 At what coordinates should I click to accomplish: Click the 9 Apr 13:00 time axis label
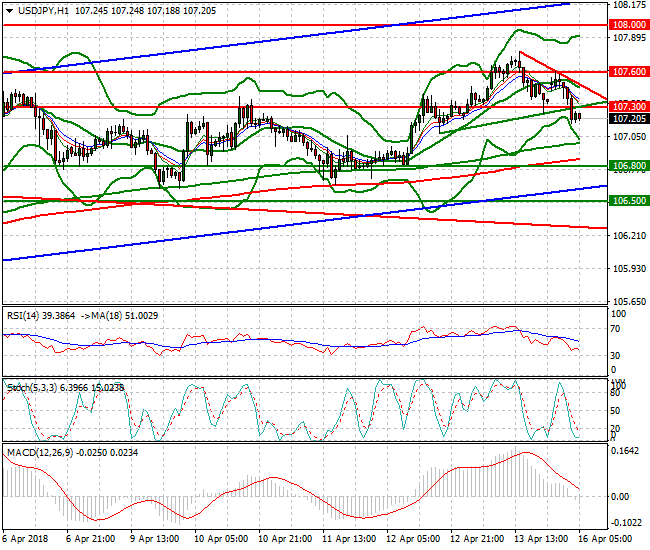click(x=154, y=539)
